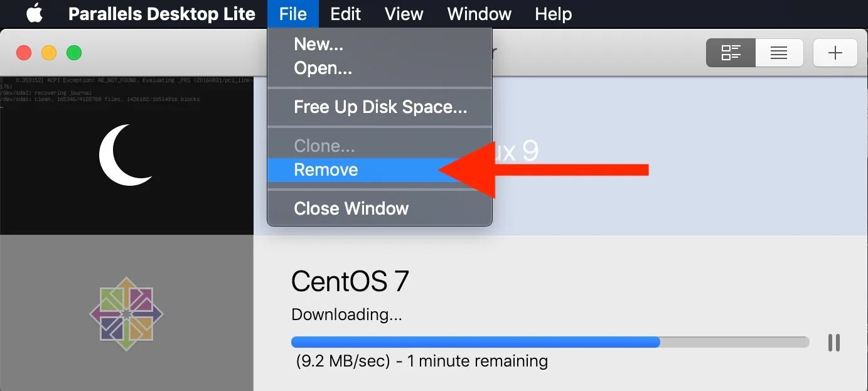Select Free Up Disk Space... option
Image resolution: width=868 pixels, height=391 pixels.
380,107
